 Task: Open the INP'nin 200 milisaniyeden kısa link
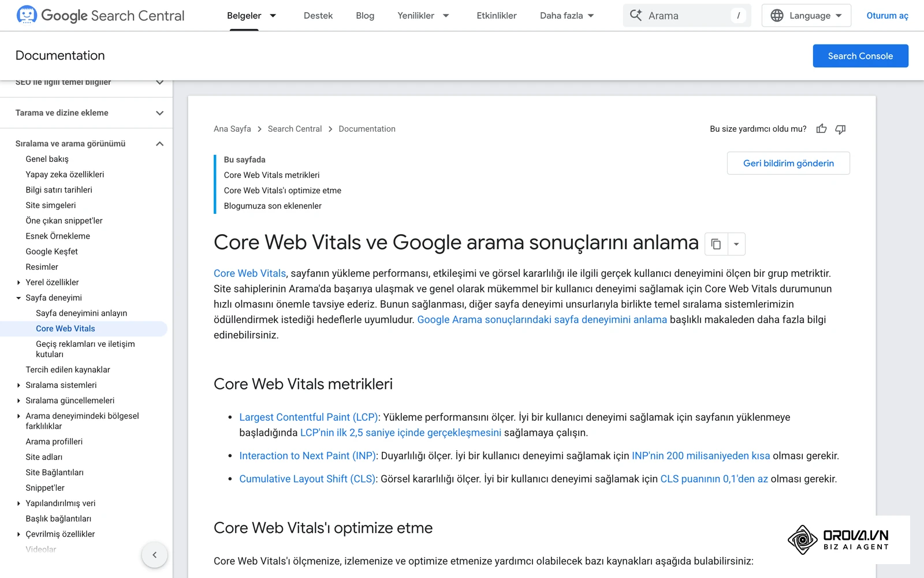pyautogui.click(x=701, y=456)
